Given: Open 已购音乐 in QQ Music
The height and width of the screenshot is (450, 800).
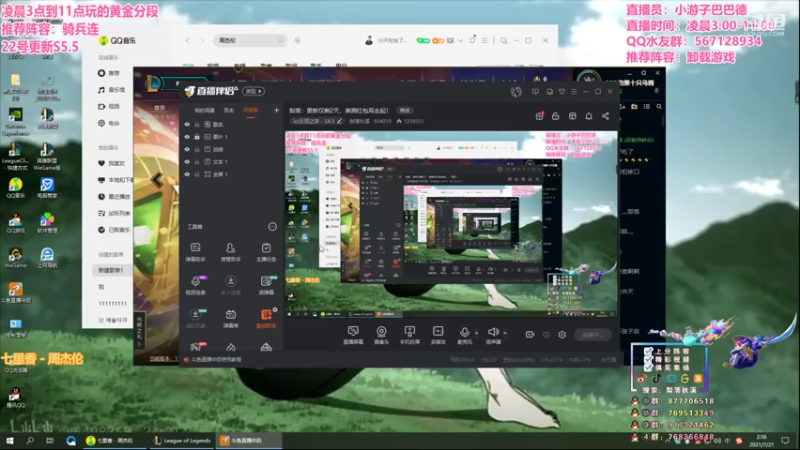Looking at the screenshot, I should [114, 230].
